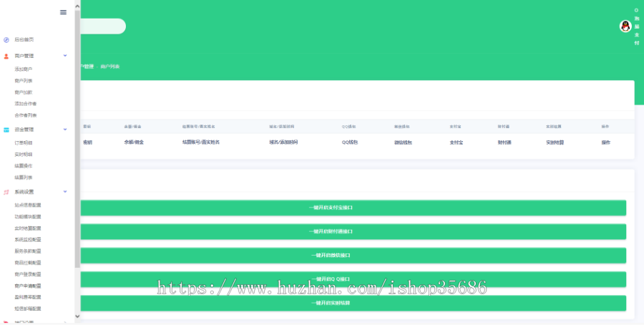The height and width of the screenshot is (325, 644).
Task: Open 结算操作 submenu item
Action: [x=24, y=166]
